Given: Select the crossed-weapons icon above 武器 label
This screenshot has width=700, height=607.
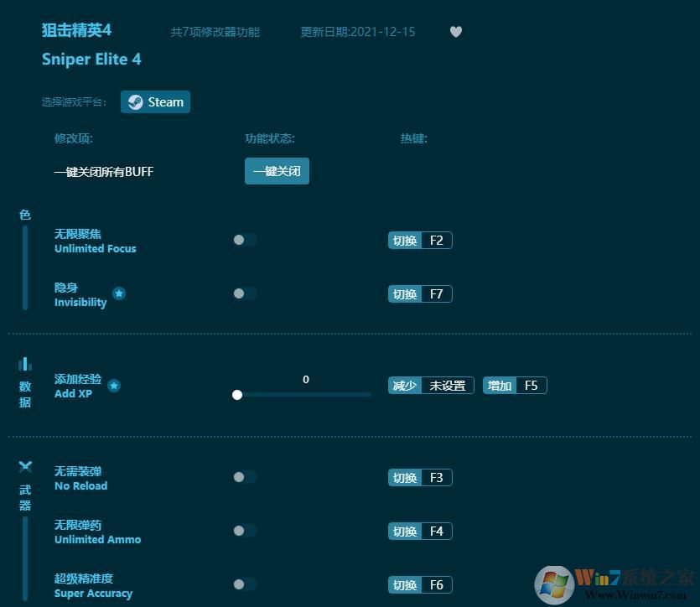Looking at the screenshot, I should pos(25,467).
